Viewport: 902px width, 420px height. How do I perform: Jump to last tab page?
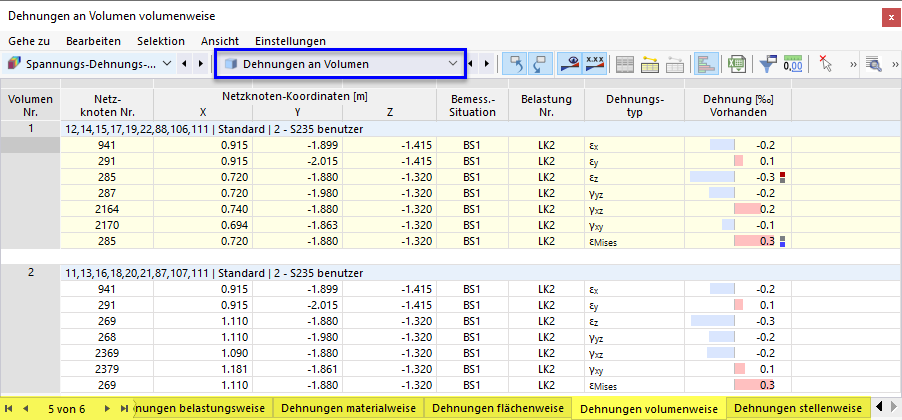pos(124,408)
